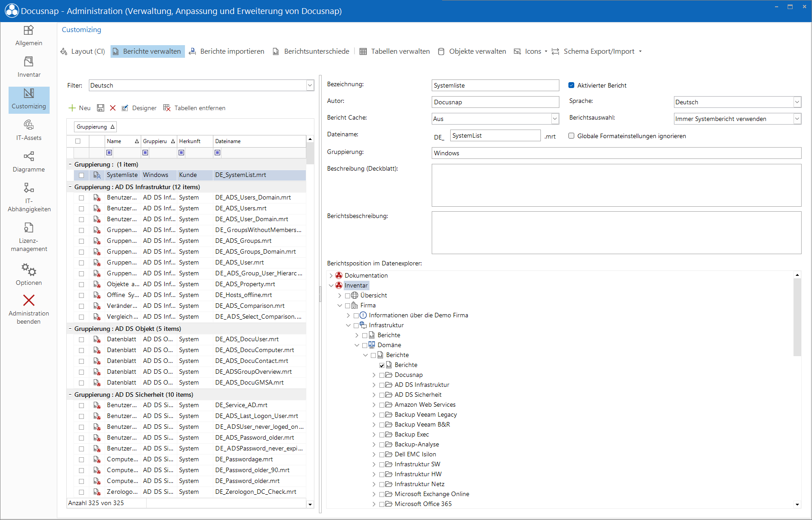
Task: Click the tree panel scrollbar thumb
Action: click(x=797, y=317)
